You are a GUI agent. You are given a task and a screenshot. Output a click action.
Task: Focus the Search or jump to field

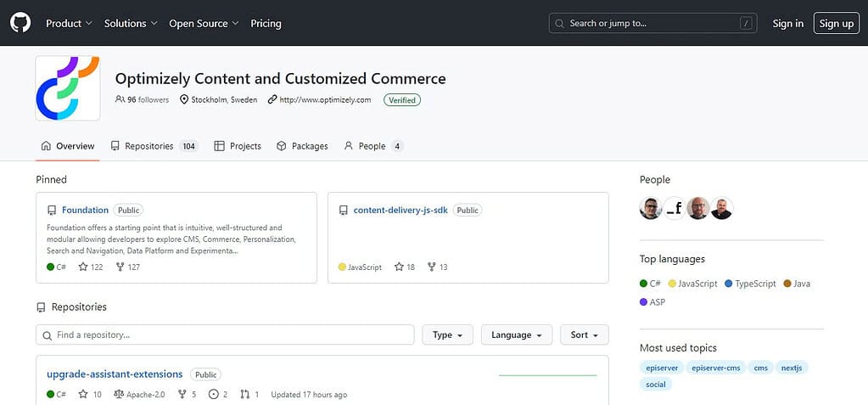click(653, 23)
